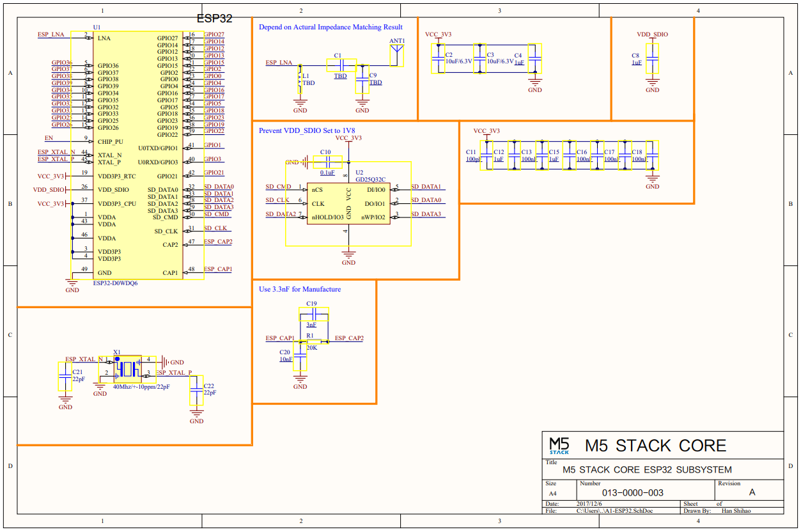This screenshot has width=801, height=532.
Task: Click the ESP_CAP2 label beside R1
Action: point(349,338)
